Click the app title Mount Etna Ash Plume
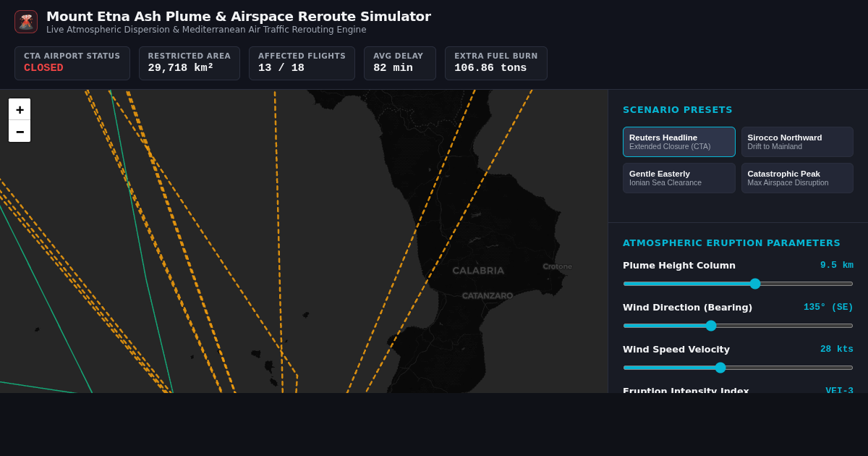 point(239,17)
